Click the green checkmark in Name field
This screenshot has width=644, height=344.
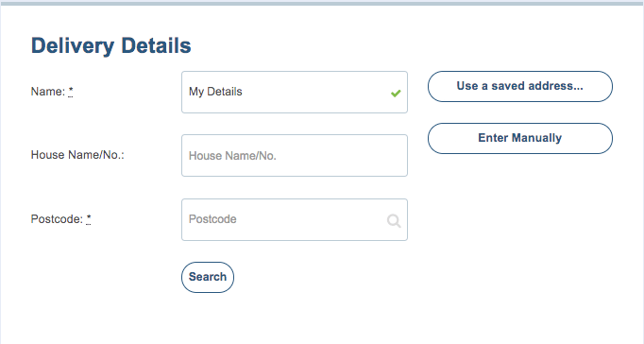[x=396, y=94]
